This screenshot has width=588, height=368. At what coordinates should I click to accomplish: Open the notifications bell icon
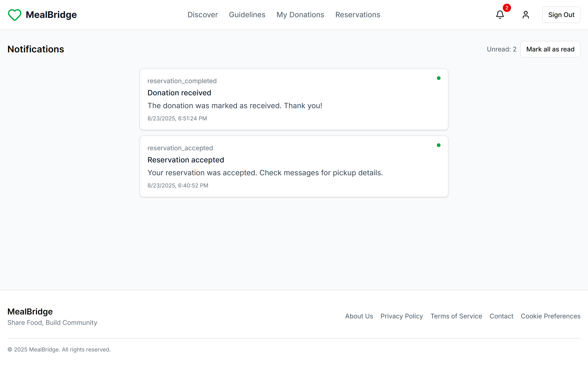tap(500, 15)
